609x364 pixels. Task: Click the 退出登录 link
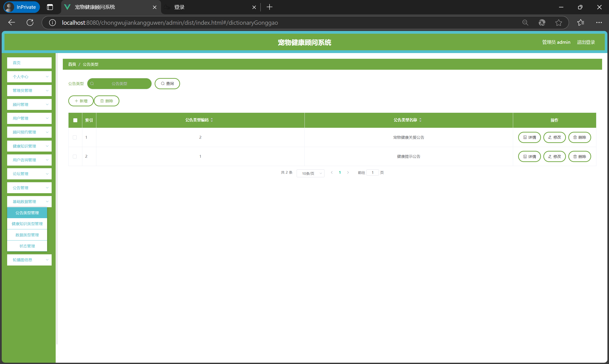click(x=586, y=42)
